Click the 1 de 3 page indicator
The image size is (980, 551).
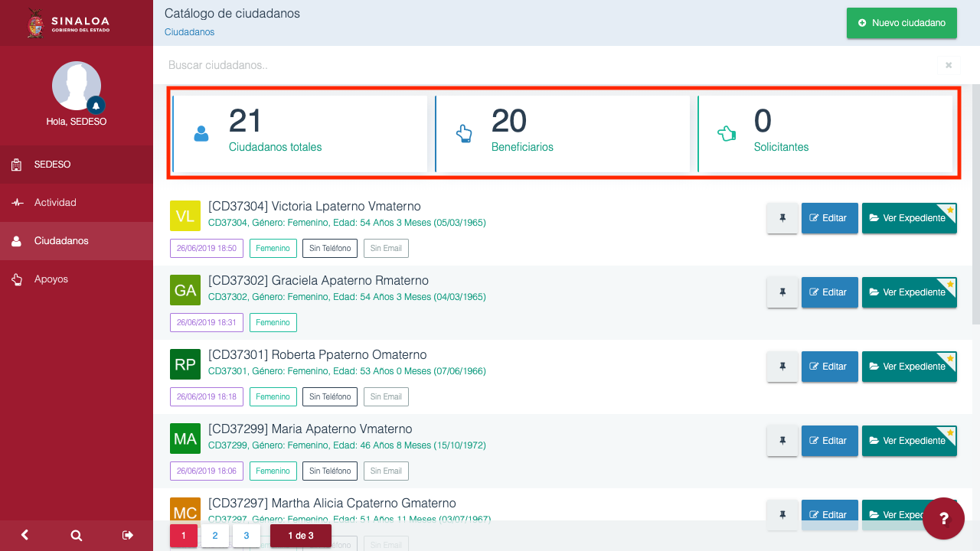(301, 536)
